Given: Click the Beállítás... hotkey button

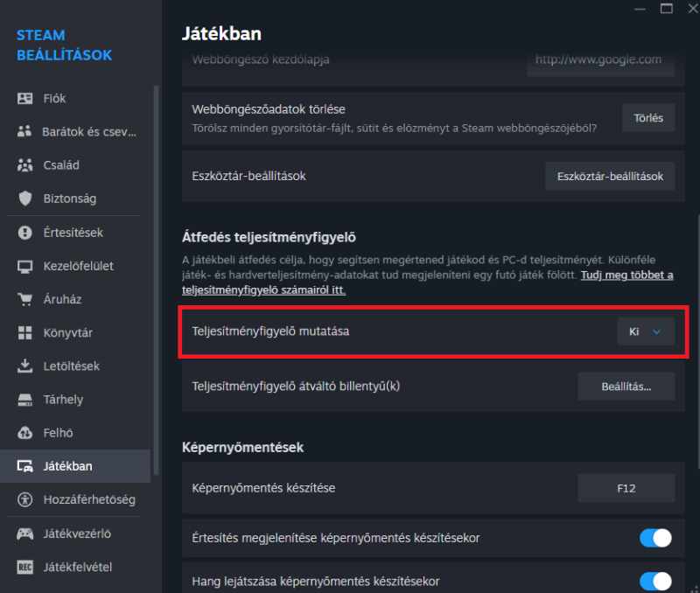Looking at the screenshot, I should 626,387.
